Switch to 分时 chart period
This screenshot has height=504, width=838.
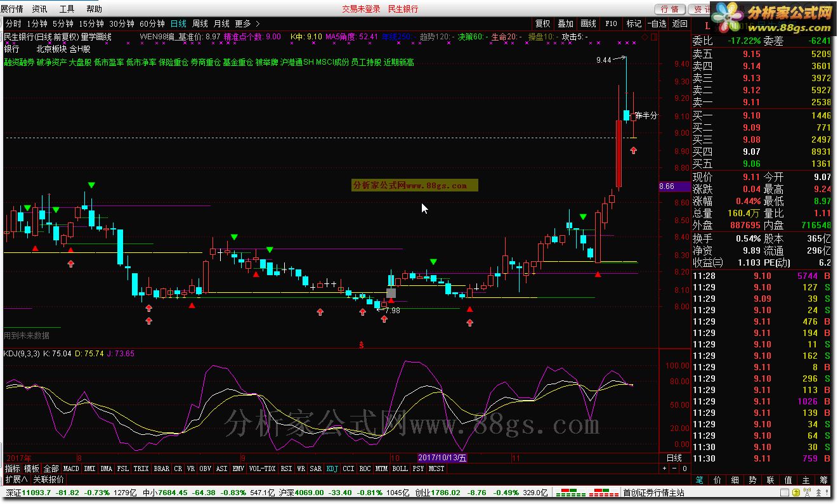13,23
